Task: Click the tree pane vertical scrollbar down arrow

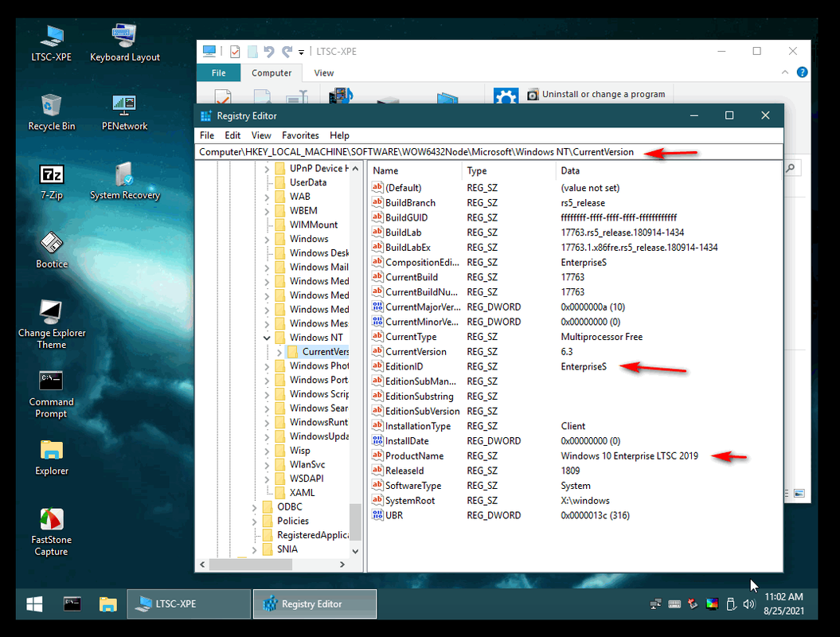Action: click(x=355, y=551)
